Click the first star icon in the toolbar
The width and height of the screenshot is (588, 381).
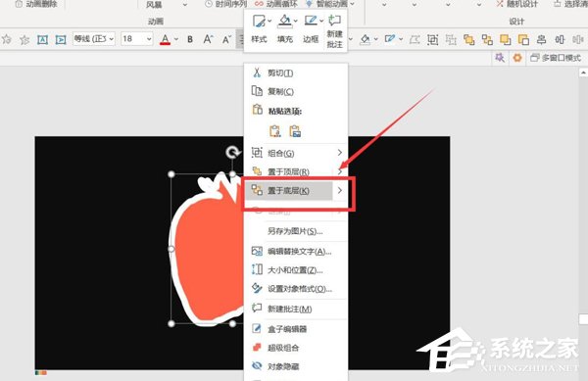coord(7,39)
